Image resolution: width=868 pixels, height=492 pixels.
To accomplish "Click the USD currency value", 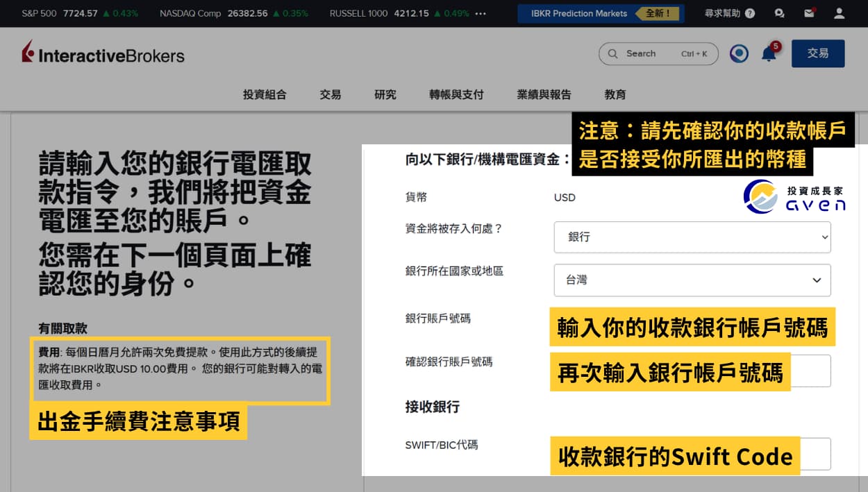I will (565, 197).
